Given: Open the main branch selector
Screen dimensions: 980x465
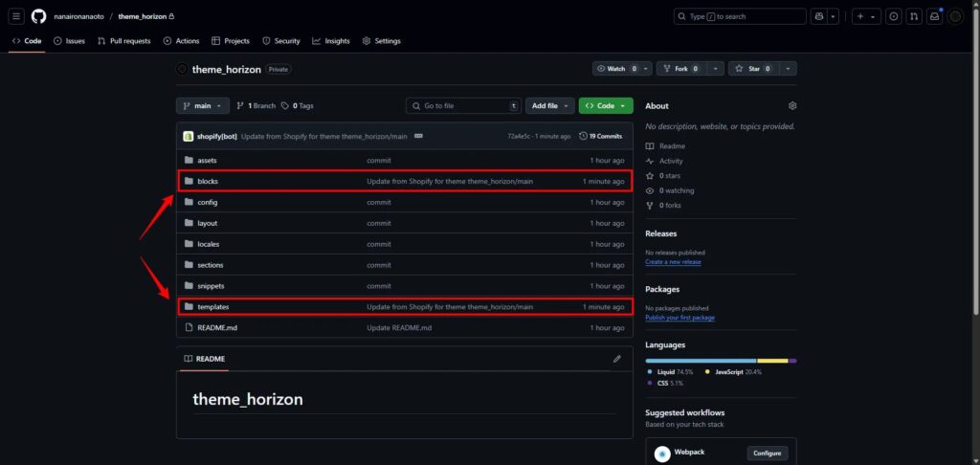Looking at the screenshot, I should (x=203, y=105).
